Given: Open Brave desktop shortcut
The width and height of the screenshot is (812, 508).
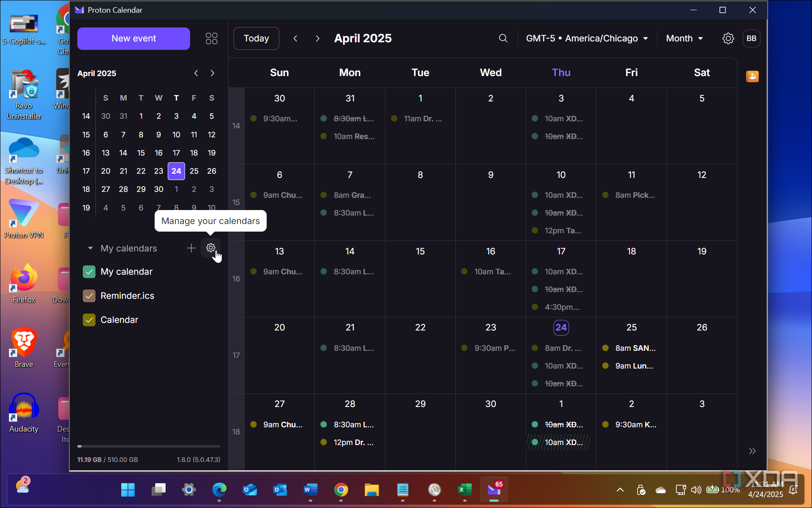Looking at the screenshot, I should (24, 347).
